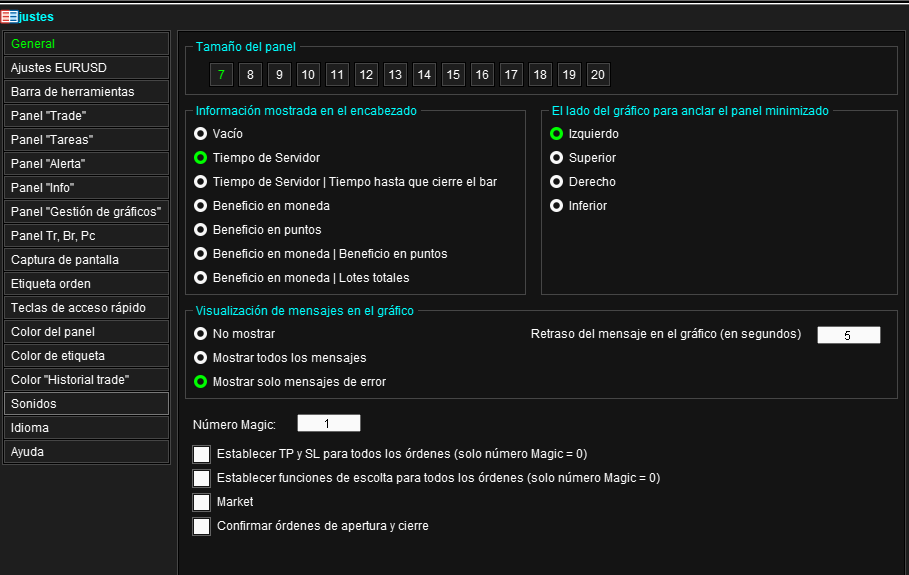Enable the Market checkbox
Viewport: 909px width, 575px height.
(x=202, y=502)
